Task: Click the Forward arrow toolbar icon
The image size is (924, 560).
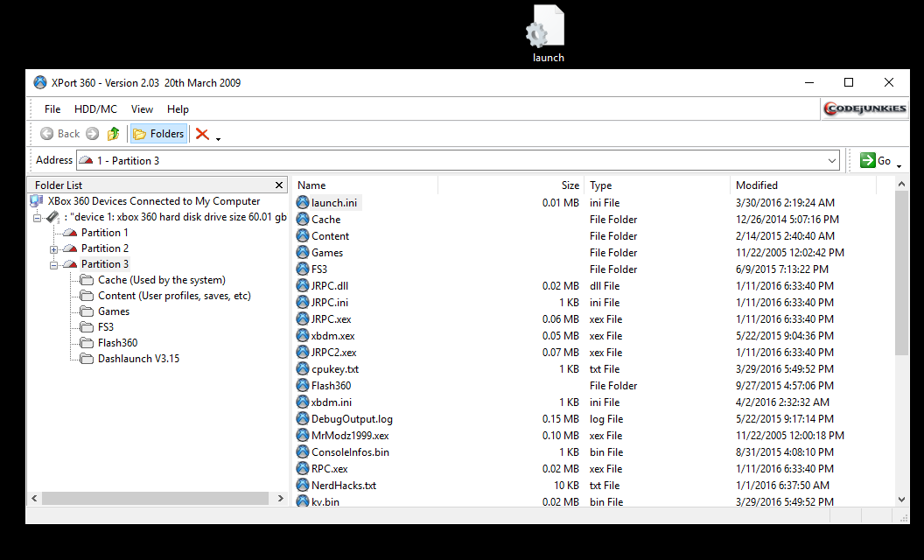Action: [93, 134]
